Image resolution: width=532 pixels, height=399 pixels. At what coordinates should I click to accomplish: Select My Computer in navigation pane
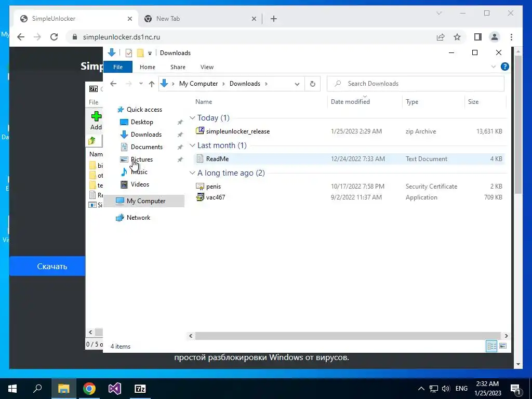coord(146,201)
